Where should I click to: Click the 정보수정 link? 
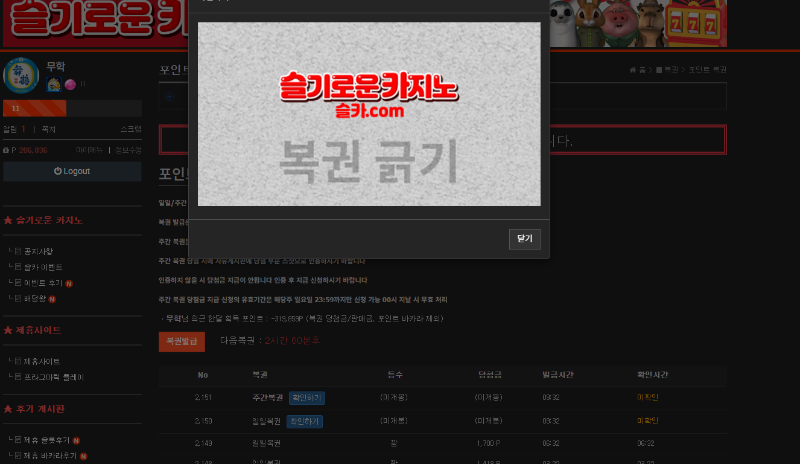click(x=128, y=150)
